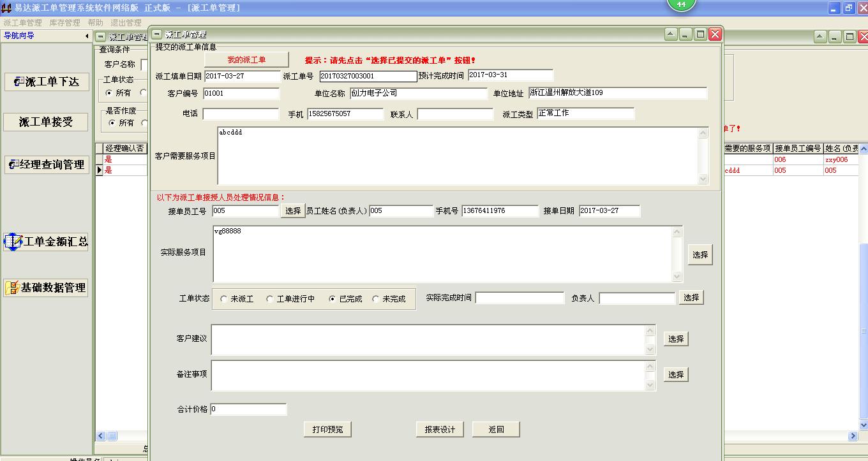Select the 未完成 status radio button

pyautogui.click(x=375, y=298)
